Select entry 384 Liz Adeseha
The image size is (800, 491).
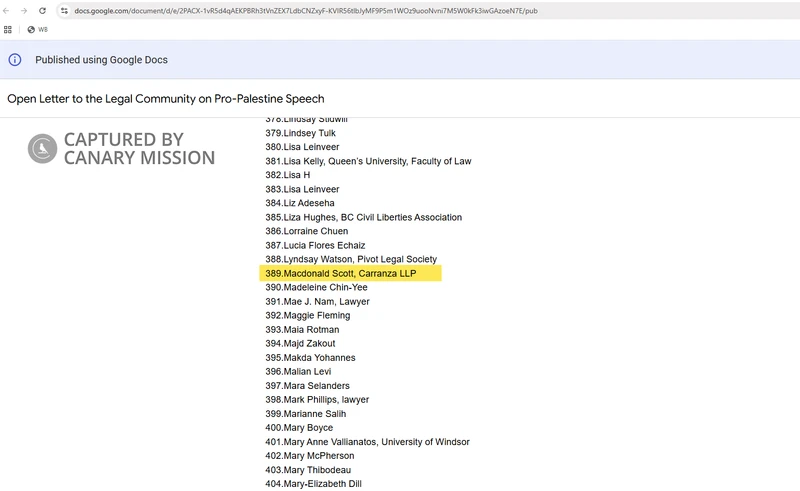(x=300, y=203)
